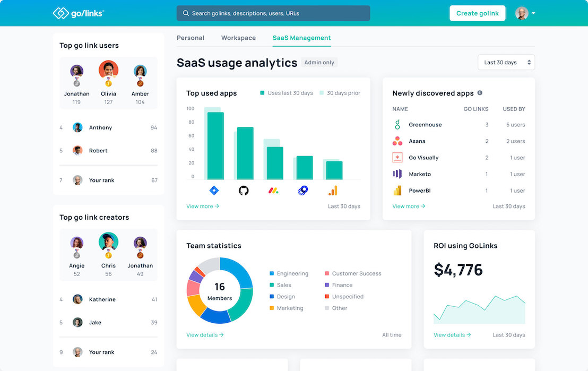This screenshot has height=371, width=588.
Task: Open Google Analytics icon under Top used apps
Action: click(333, 190)
